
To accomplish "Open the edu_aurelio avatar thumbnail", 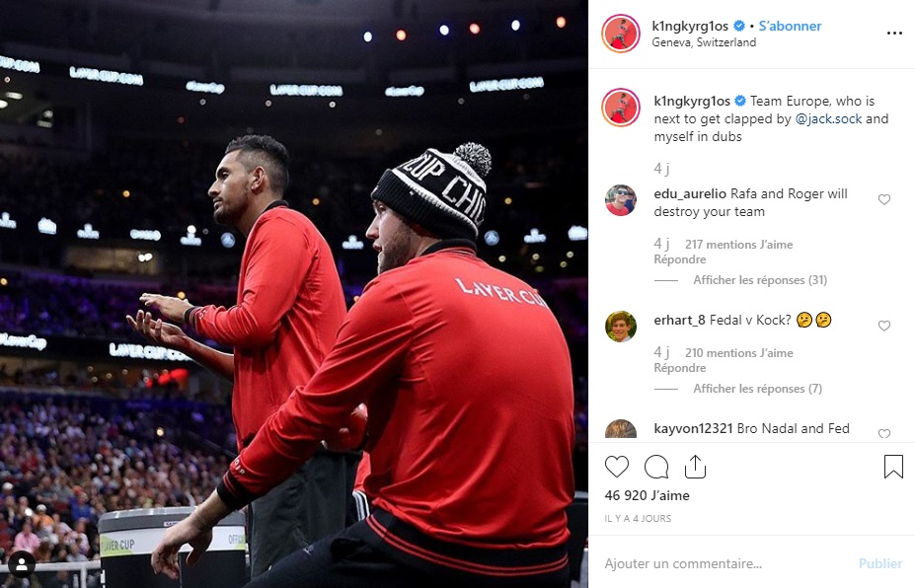I will coord(620,200).
